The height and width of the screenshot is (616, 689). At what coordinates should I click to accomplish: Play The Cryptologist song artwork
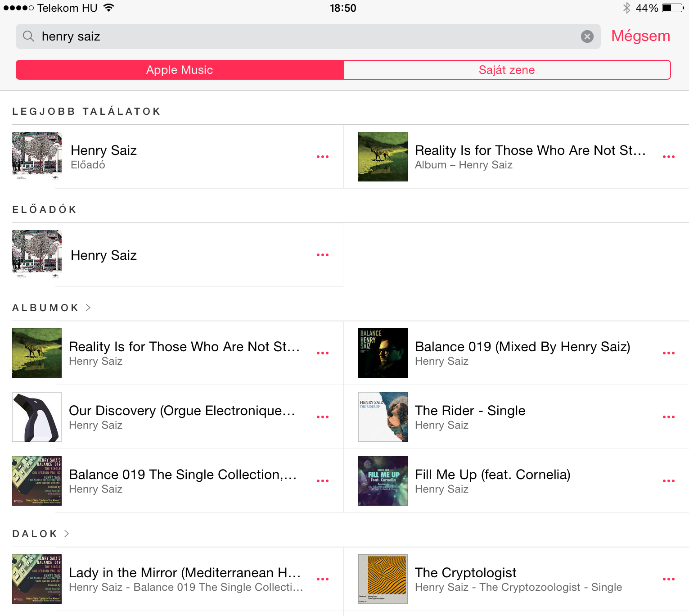tap(383, 579)
